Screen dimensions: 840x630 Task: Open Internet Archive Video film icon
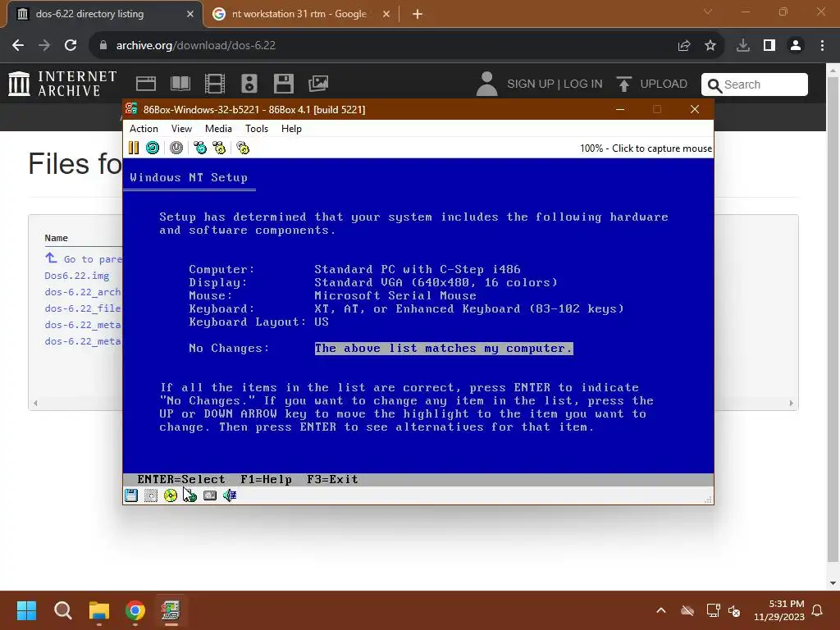(215, 84)
